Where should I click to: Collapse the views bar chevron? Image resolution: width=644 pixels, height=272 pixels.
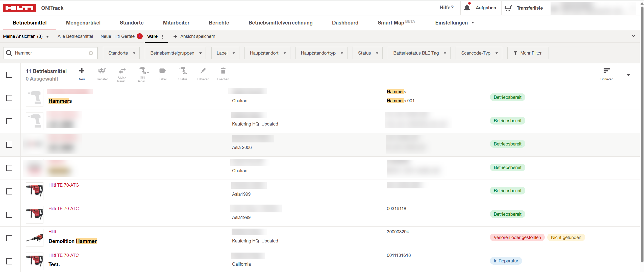633,36
